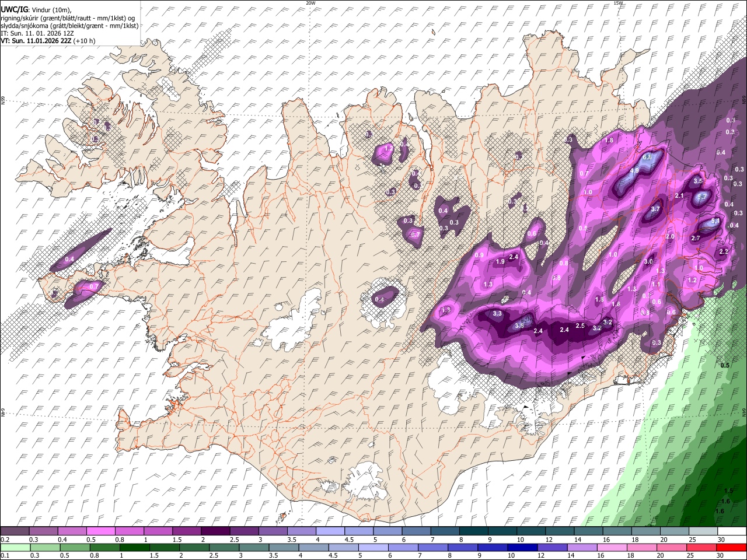The height and width of the screenshot is (560, 747).
Task: Click the '15W' longitude label
Action: (618, 3)
